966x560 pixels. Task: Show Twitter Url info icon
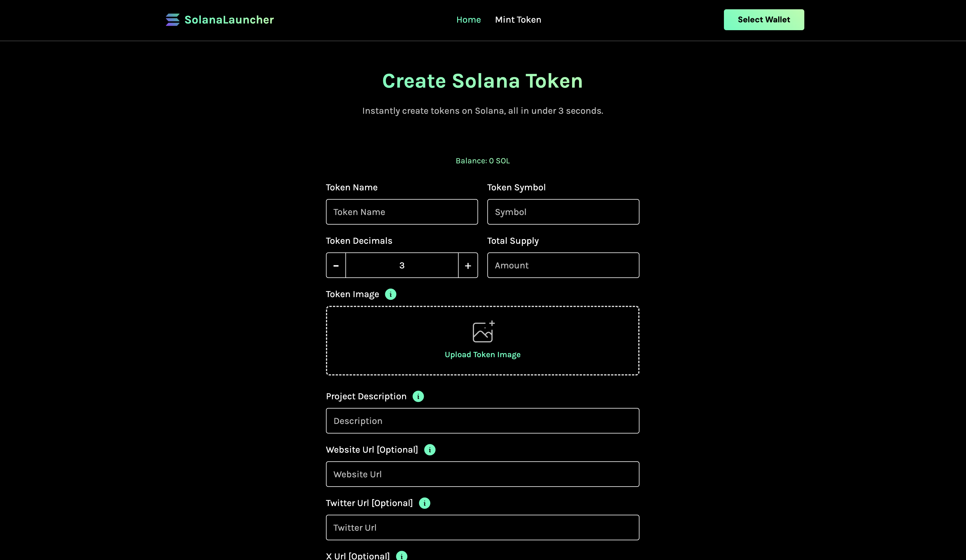(424, 503)
